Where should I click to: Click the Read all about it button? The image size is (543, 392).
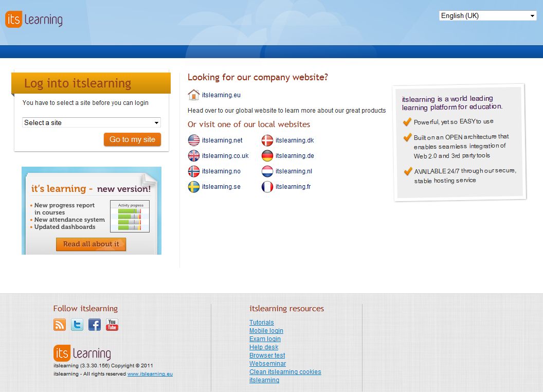(91, 244)
